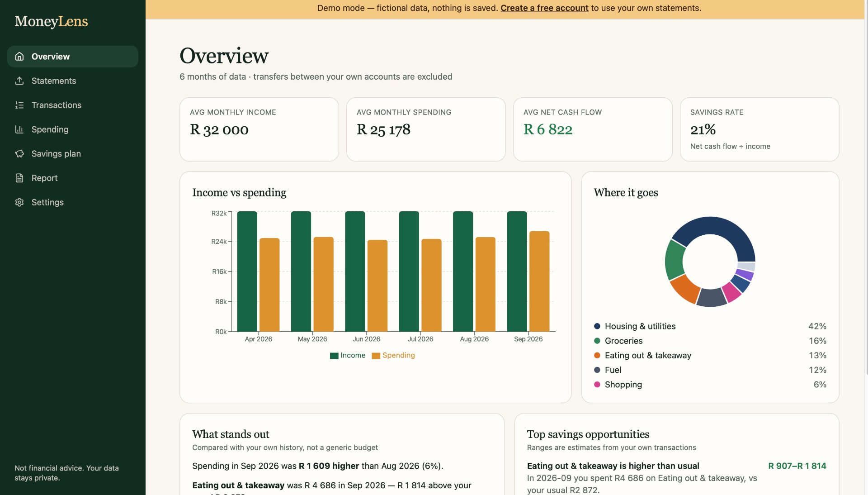Open the Savings plan page

tap(73, 153)
